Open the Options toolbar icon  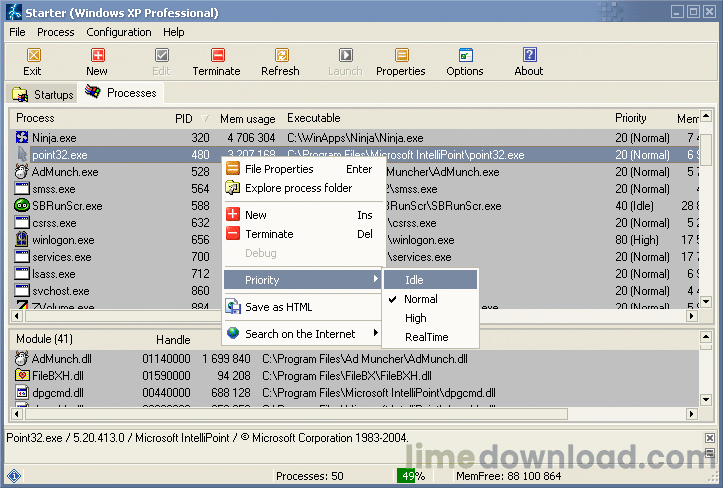pyautogui.click(x=465, y=62)
